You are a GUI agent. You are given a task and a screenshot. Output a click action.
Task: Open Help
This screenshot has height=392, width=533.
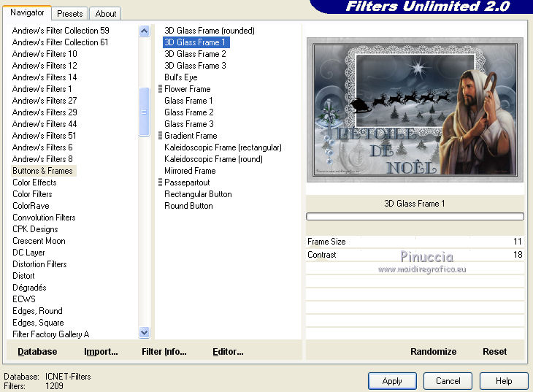(504, 381)
